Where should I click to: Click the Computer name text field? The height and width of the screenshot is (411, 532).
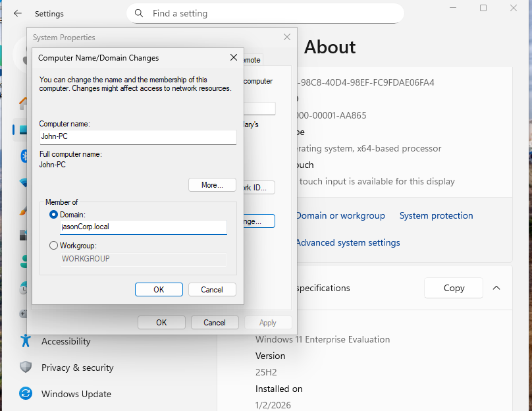pos(137,137)
